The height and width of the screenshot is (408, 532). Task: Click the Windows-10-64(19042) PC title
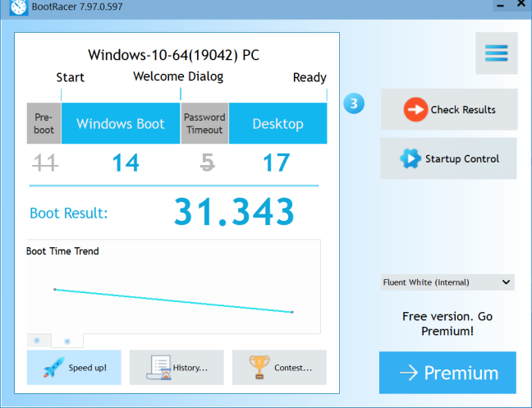pos(173,55)
